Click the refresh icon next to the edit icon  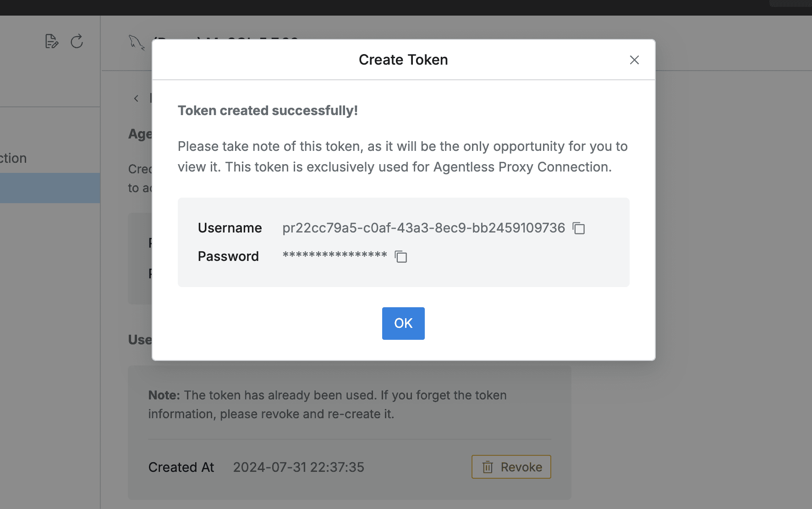77,41
